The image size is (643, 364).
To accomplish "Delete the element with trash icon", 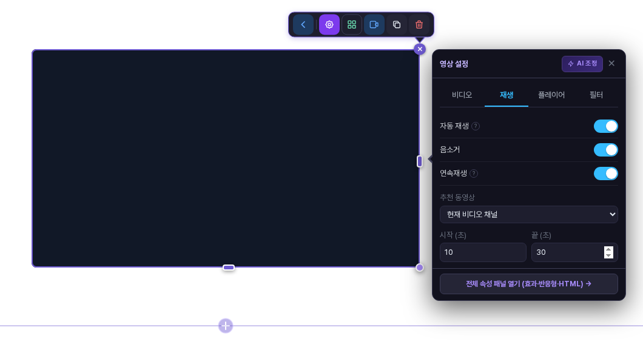I will click(419, 25).
